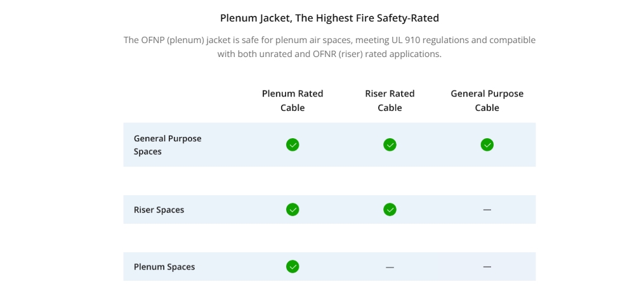
Task: Click the Riser Spaces row label
Action: click(x=159, y=210)
